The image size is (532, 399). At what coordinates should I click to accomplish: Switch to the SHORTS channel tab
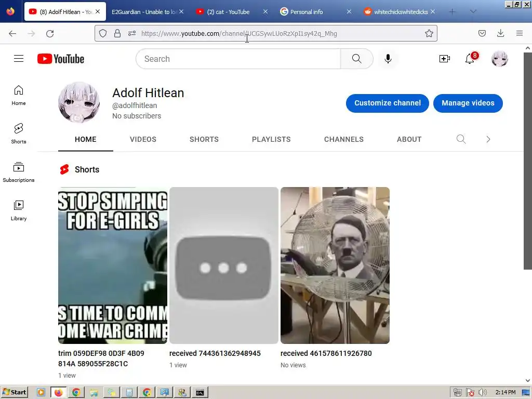204,139
